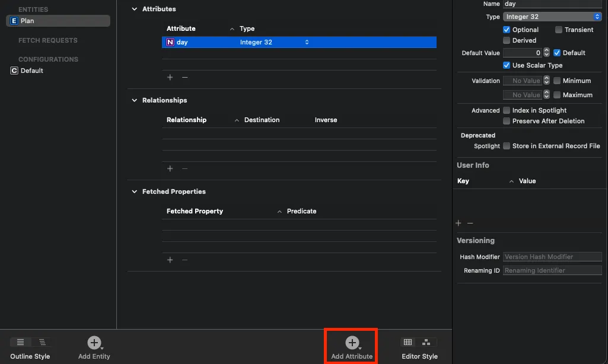
Task: Open the Type dropdown in inspector
Action: (552, 17)
